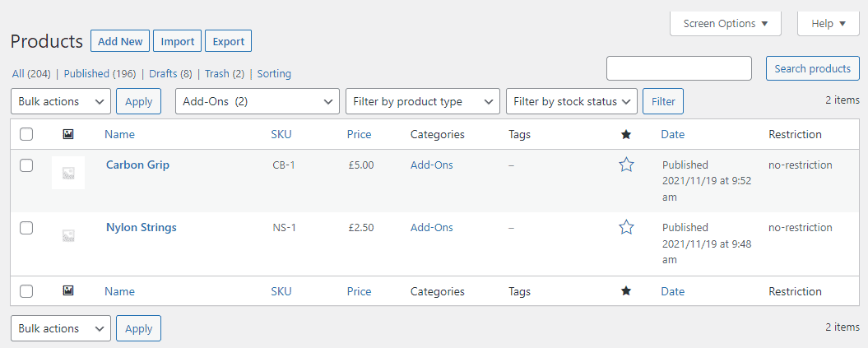The image size is (868, 348).
Task: Click the Add New button
Action: (x=120, y=41)
